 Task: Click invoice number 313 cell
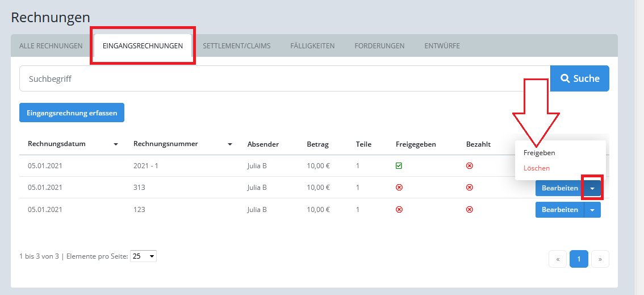pyautogui.click(x=139, y=188)
